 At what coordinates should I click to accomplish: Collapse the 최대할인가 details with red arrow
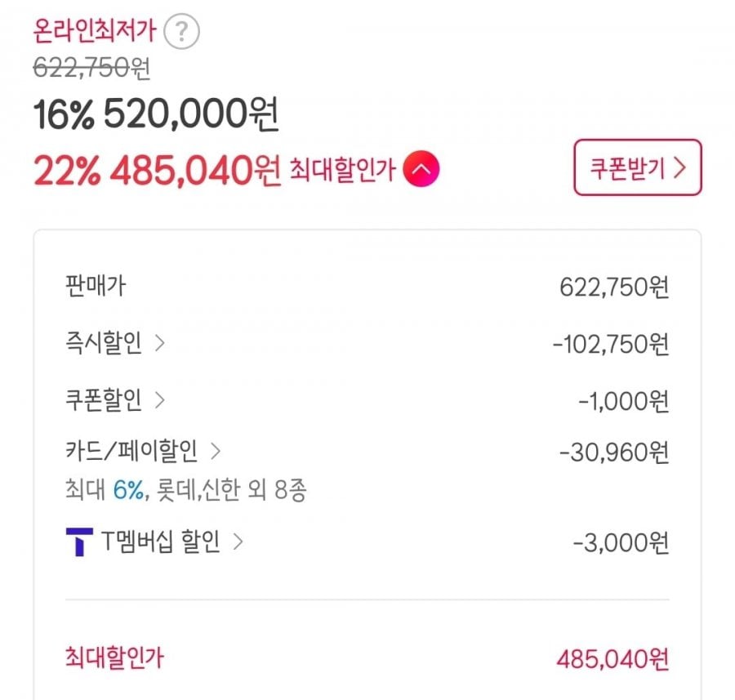422,170
